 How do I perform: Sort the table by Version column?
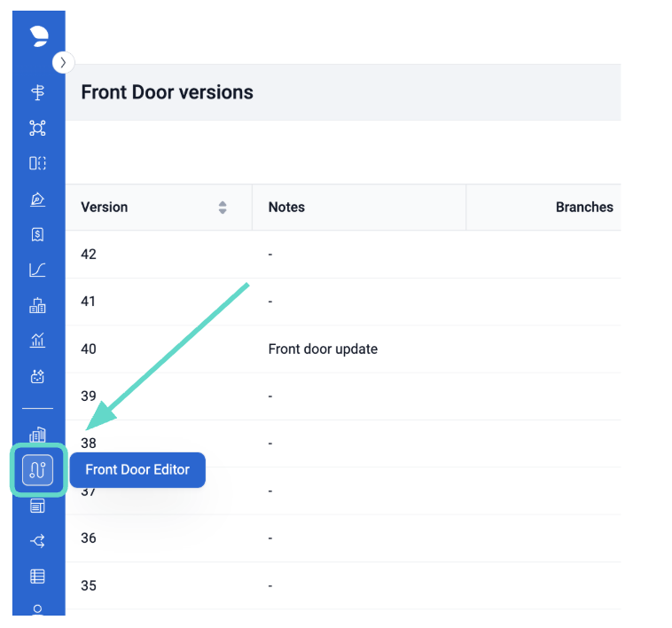[222, 208]
